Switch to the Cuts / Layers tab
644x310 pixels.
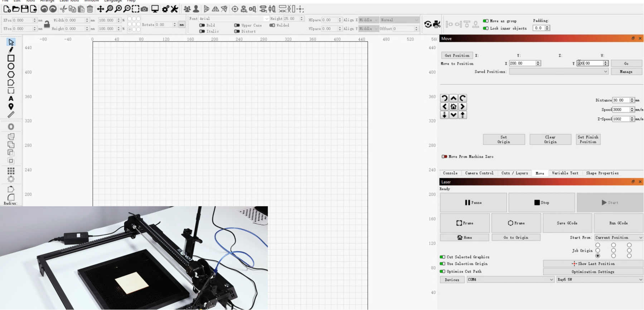[x=514, y=173]
